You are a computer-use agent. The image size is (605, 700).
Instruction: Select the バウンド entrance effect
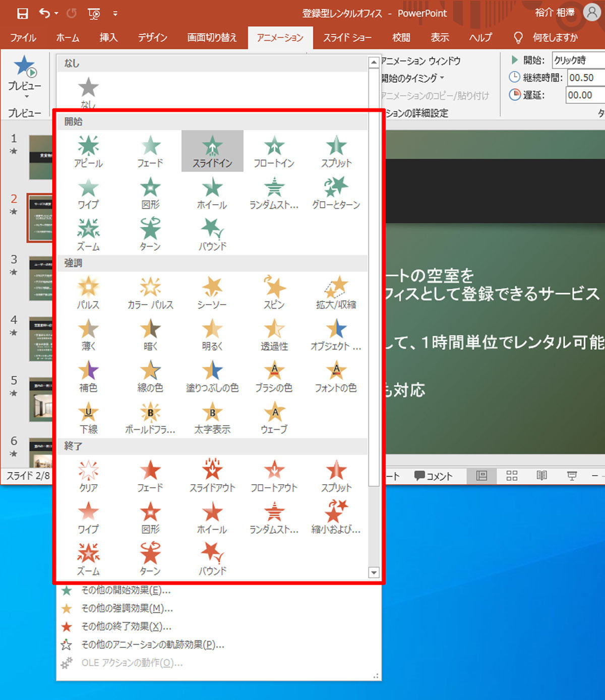[x=212, y=235]
